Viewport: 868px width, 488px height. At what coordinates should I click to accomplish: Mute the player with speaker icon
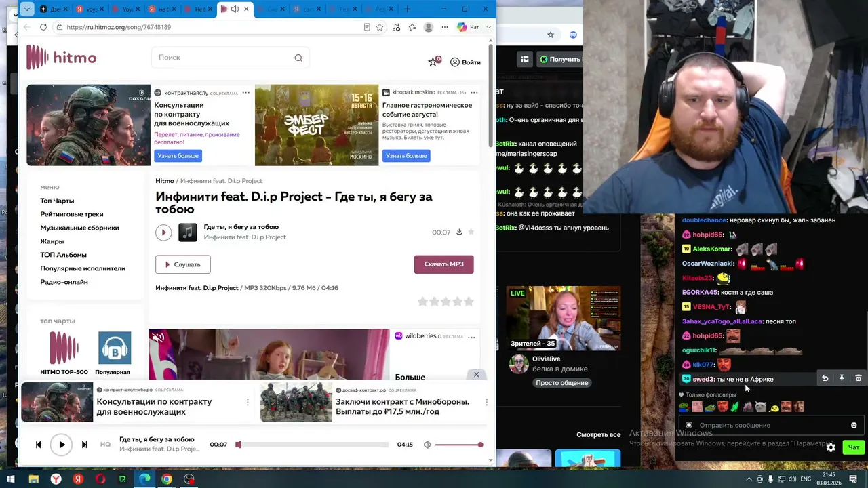point(427,445)
